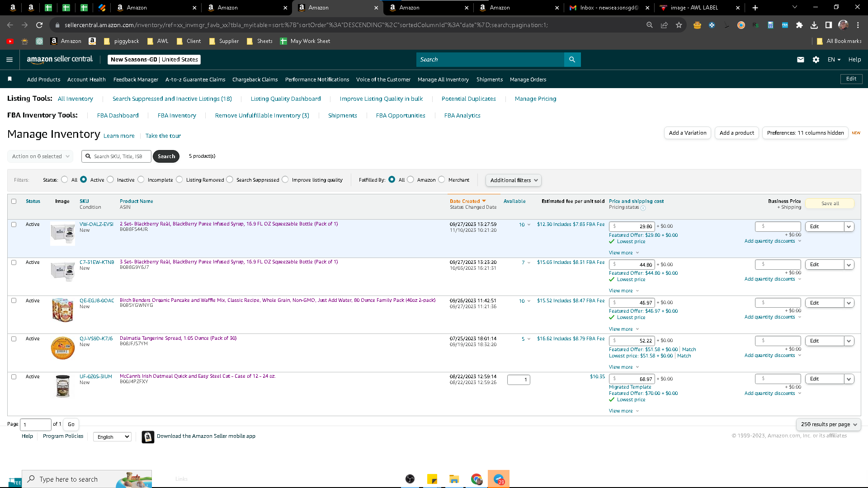Click the Add a product button

point(737,133)
